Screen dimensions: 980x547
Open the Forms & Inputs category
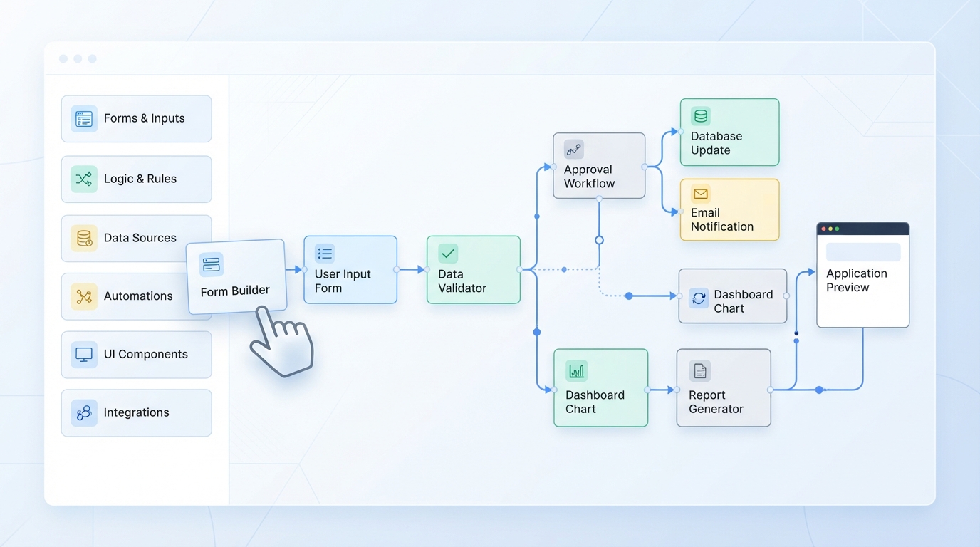pyautogui.click(x=137, y=119)
